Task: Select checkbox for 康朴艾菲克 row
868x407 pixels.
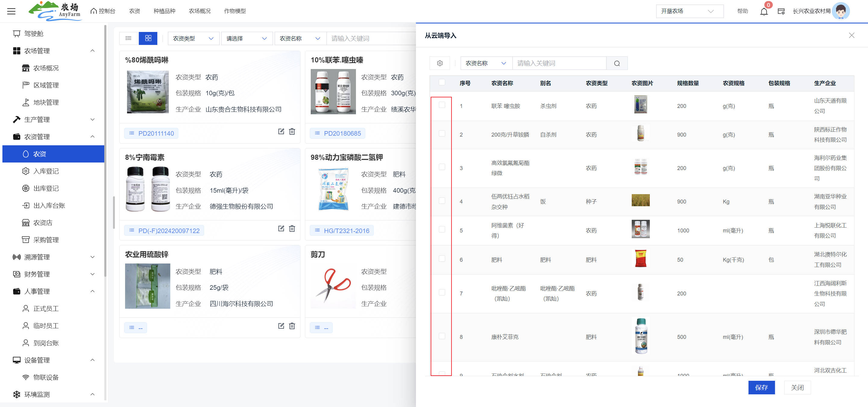Action: pyautogui.click(x=442, y=336)
